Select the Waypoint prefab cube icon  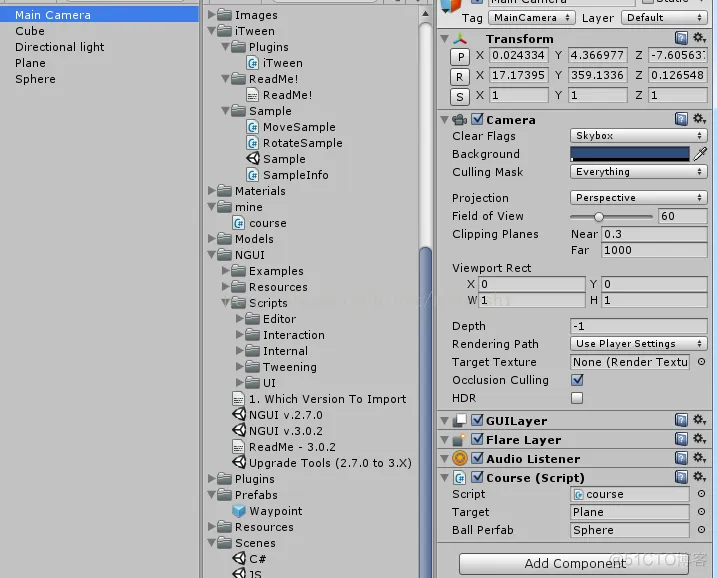coord(239,511)
